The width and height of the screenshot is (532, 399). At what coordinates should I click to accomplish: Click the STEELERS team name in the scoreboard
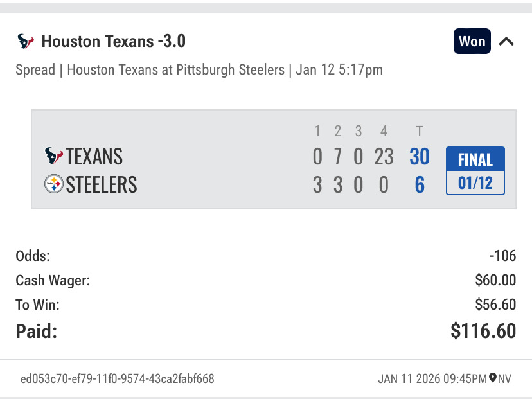(102, 185)
